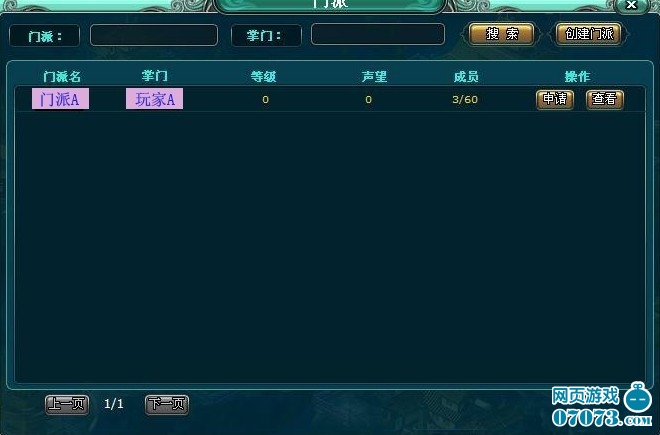Apply to sect with 申请 button
Image resolution: width=660 pixels, height=435 pixels.
(x=555, y=99)
